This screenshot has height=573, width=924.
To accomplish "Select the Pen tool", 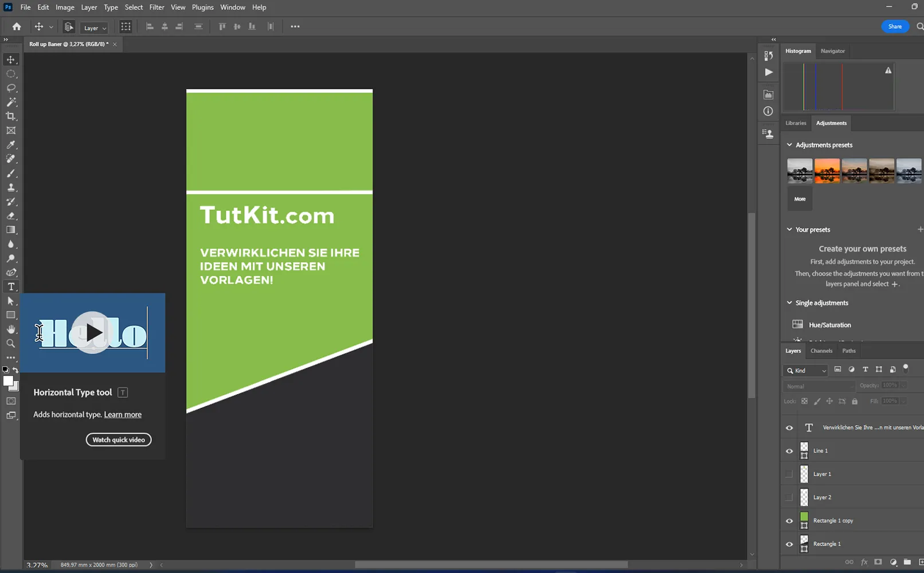I will (11, 273).
